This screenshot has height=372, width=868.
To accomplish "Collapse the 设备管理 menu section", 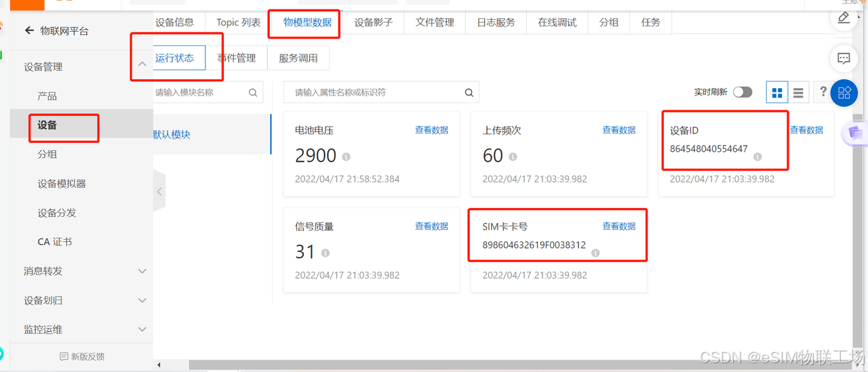I will (142, 64).
